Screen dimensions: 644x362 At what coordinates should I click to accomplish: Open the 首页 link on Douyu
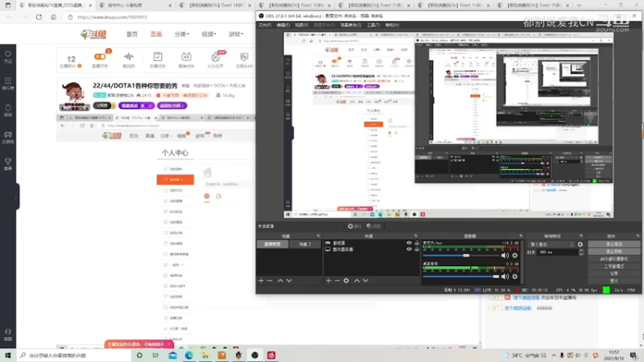point(132,35)
